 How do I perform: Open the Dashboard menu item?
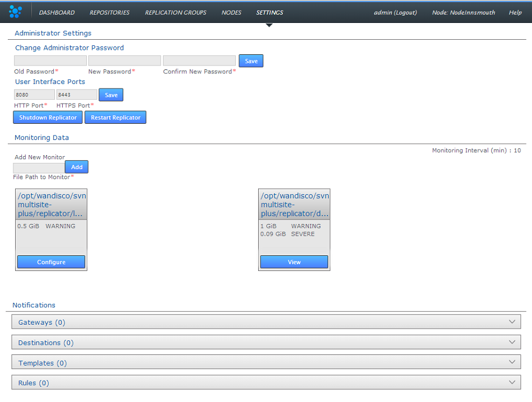tap(57, 12)
